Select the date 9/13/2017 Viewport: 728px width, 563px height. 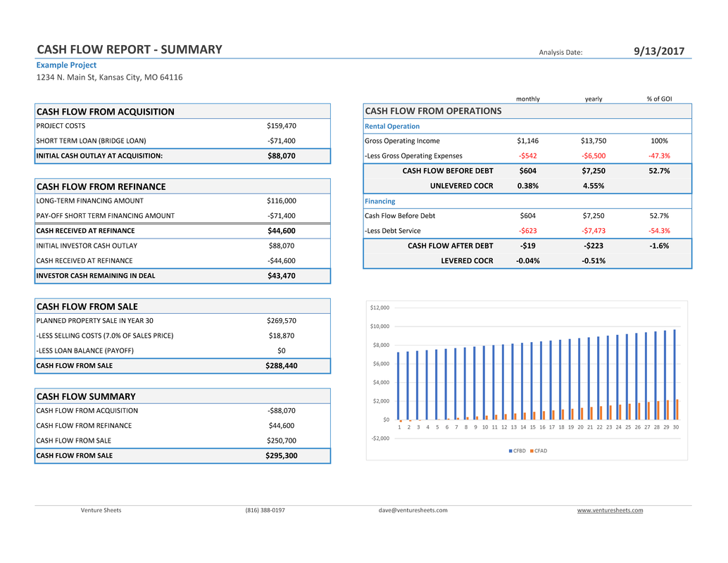pyautogui.click(x=659, y=51)
